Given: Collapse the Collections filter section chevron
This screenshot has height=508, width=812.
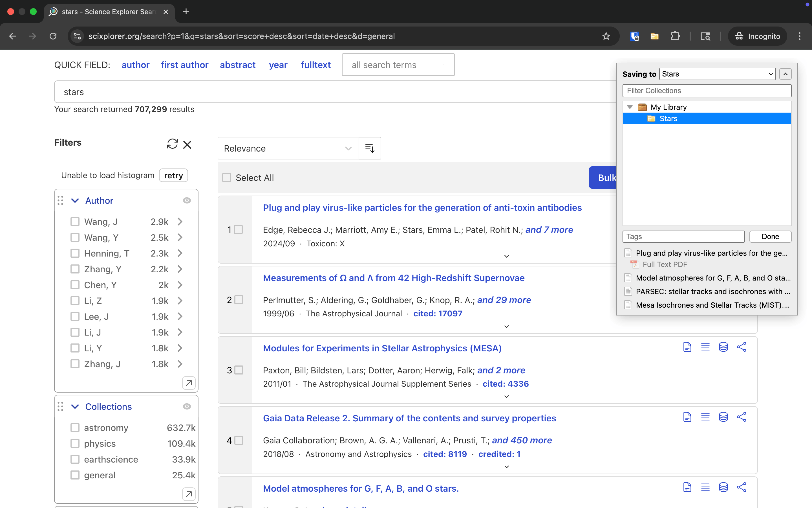Looking at the screenshot, I should coord(75,406).
